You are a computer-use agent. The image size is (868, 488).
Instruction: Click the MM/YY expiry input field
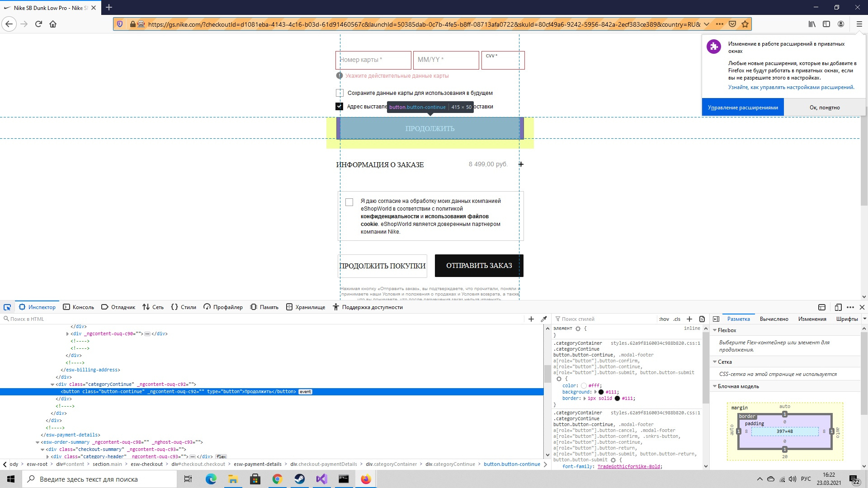click(x=446, y=60)
